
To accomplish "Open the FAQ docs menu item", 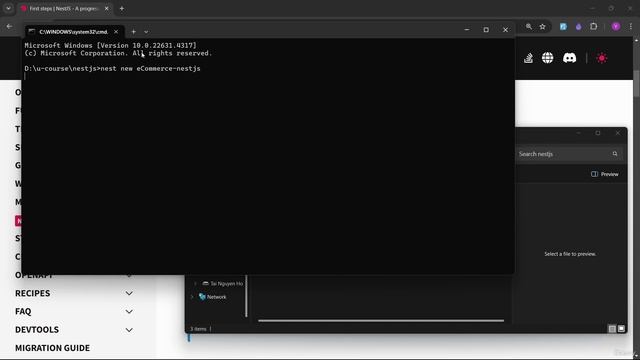I will click(23, 311).
